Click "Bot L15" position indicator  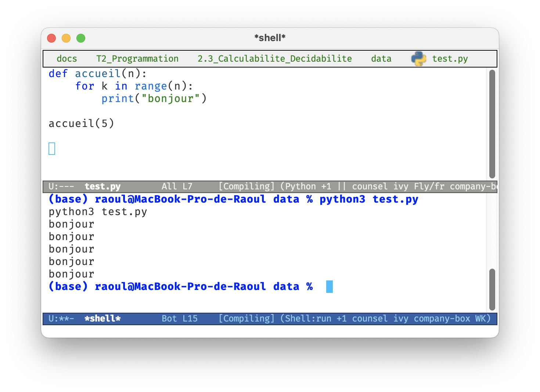click(180, 319)
